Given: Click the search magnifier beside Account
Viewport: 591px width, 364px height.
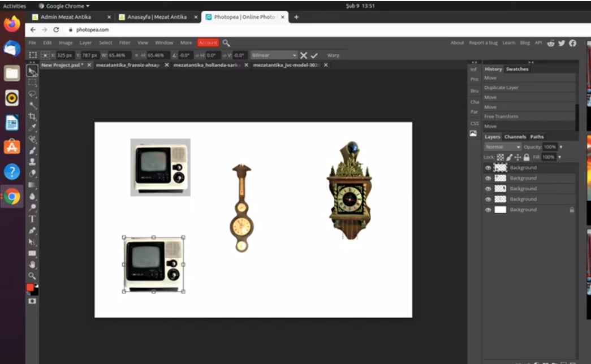Looking at the screenshot, I should [226, 43].
